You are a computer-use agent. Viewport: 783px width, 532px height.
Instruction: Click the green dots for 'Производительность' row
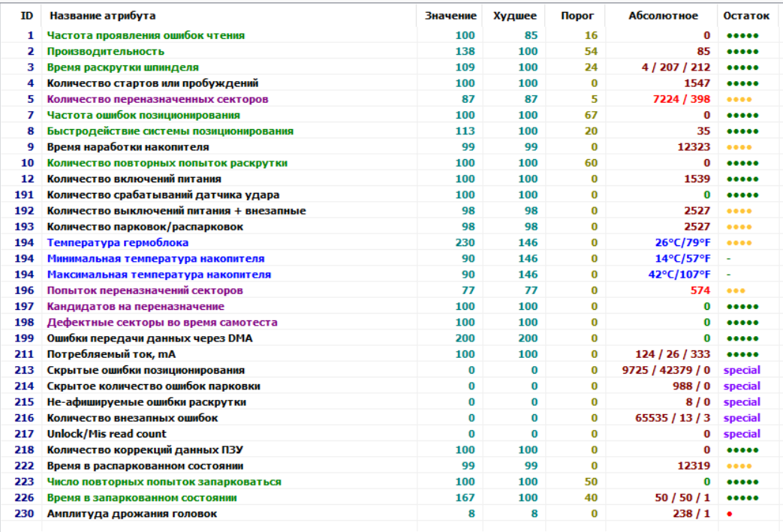pyautogui.click(x=742, y=52)
